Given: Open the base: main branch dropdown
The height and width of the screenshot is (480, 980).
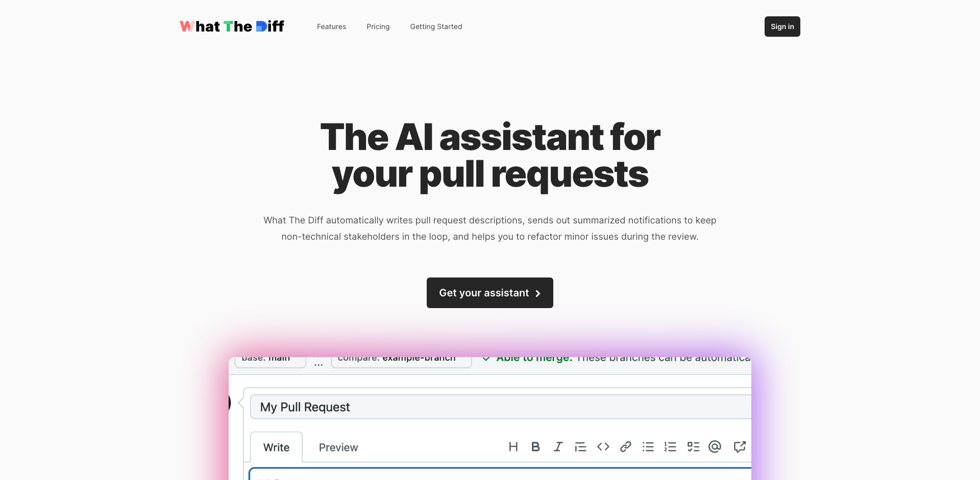Looking at the screenshot, I should 269,360.
